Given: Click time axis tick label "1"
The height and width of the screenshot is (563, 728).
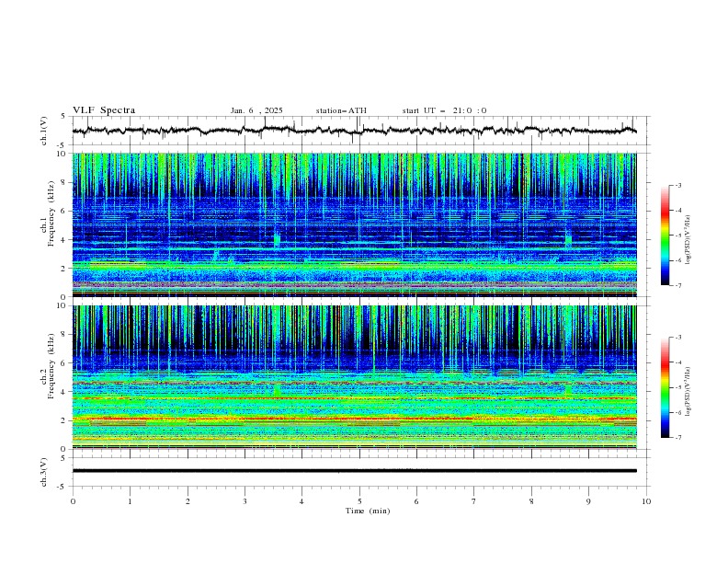Looking at the screenshot, I should coord(130,501).
